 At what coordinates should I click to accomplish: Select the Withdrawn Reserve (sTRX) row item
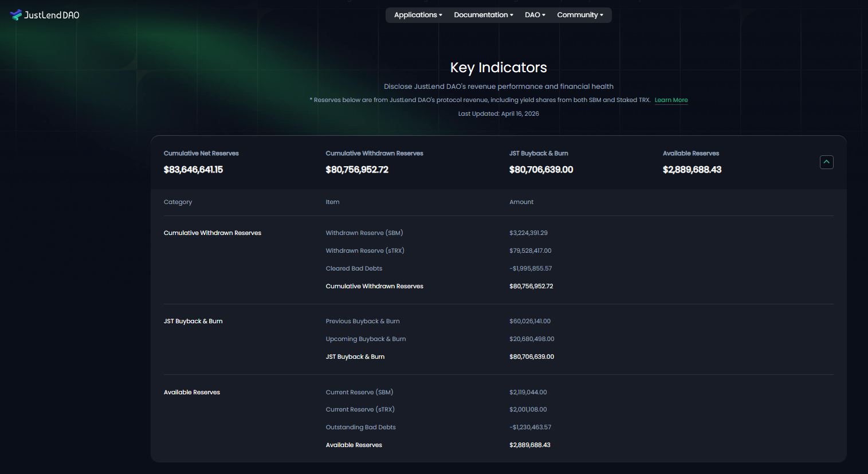pos(365,250)
